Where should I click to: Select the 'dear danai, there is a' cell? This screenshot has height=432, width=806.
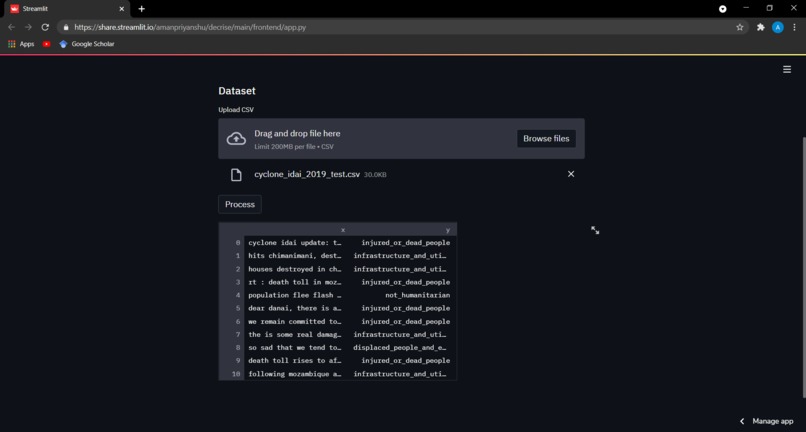point(295,308)
